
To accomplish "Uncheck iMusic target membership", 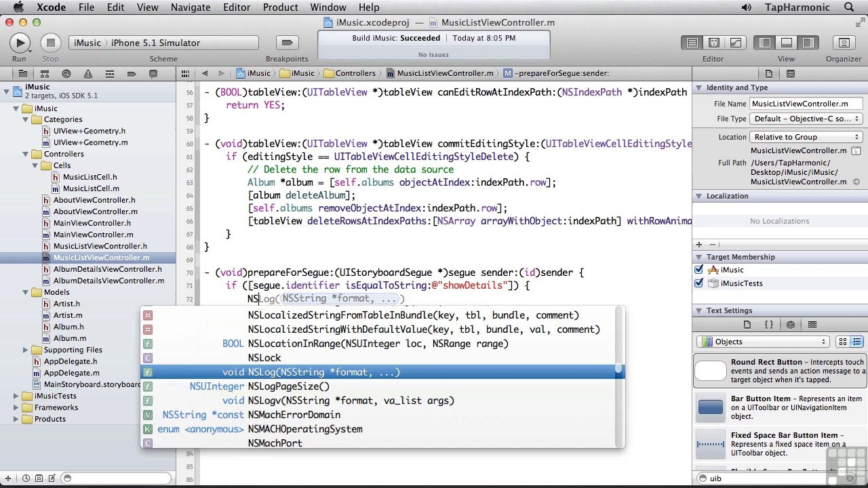I will click(x=699, y=270).
